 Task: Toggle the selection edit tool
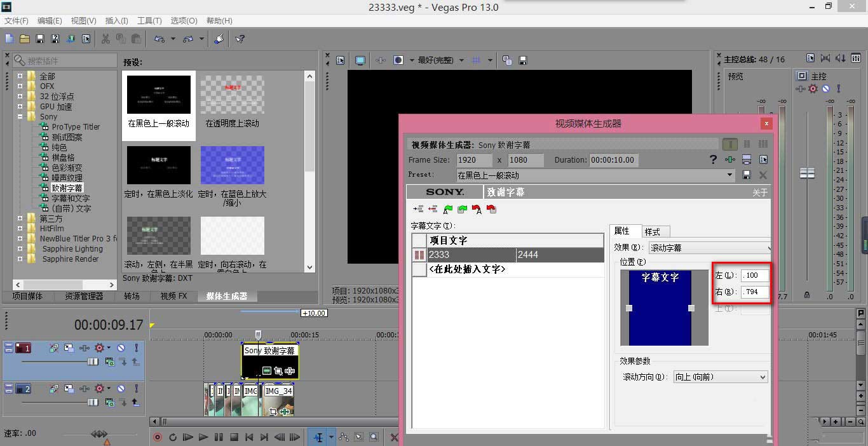point(359,437)
